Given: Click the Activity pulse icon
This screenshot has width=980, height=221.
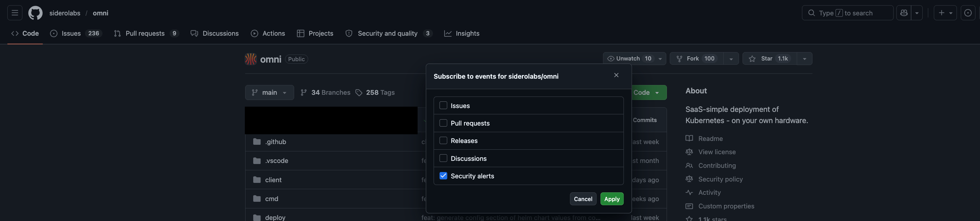Looking at the screenshot, I should [x=689, y=192].
